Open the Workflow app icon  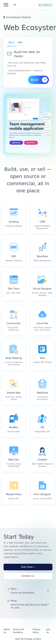[42, 247]
